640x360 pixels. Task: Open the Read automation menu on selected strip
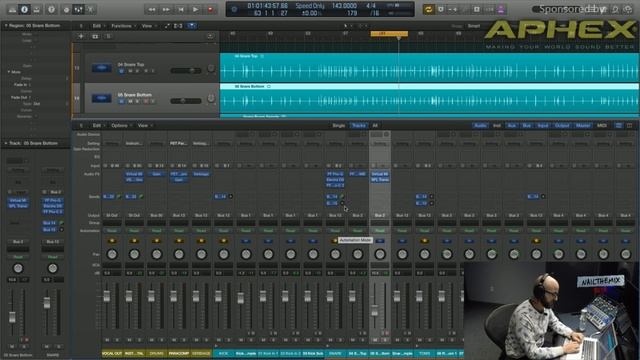380,231
